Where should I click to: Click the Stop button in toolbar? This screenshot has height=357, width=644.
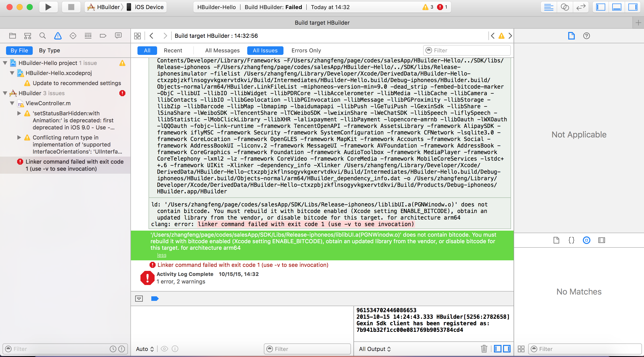pos(71,7)
